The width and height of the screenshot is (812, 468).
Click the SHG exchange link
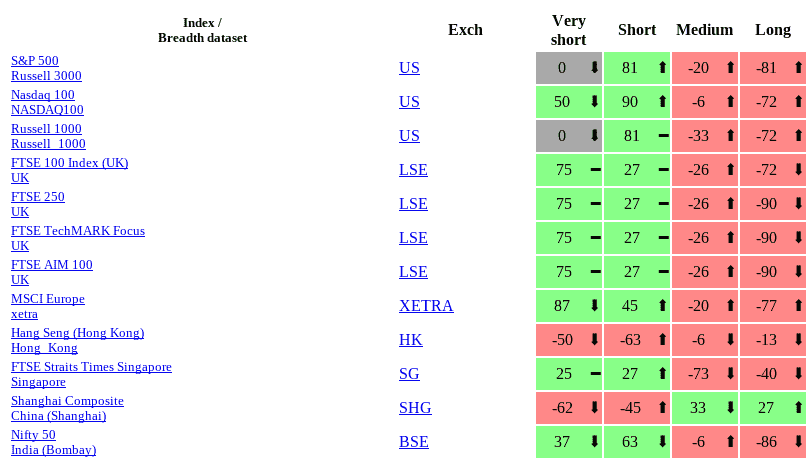coord(415,408)
